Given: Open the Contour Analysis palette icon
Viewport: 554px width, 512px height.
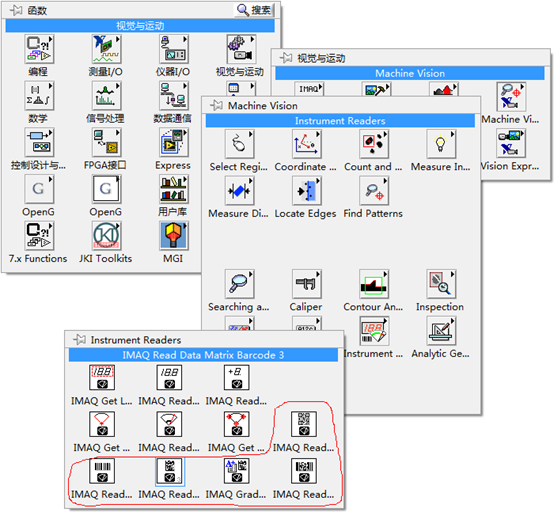Looking at the screenshot, I should (x=374, y=284).
